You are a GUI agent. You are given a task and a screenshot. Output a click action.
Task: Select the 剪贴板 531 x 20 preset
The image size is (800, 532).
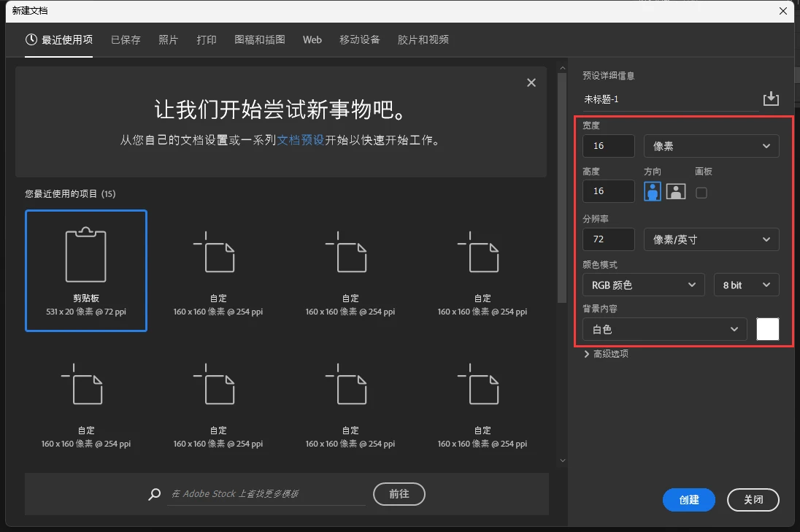(x=86, y=270)
